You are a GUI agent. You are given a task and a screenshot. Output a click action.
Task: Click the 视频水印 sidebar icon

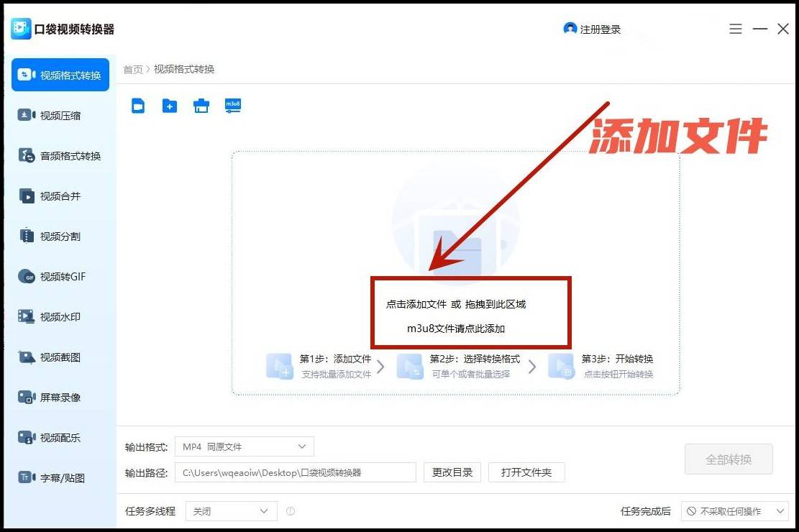tap(26, 316)
